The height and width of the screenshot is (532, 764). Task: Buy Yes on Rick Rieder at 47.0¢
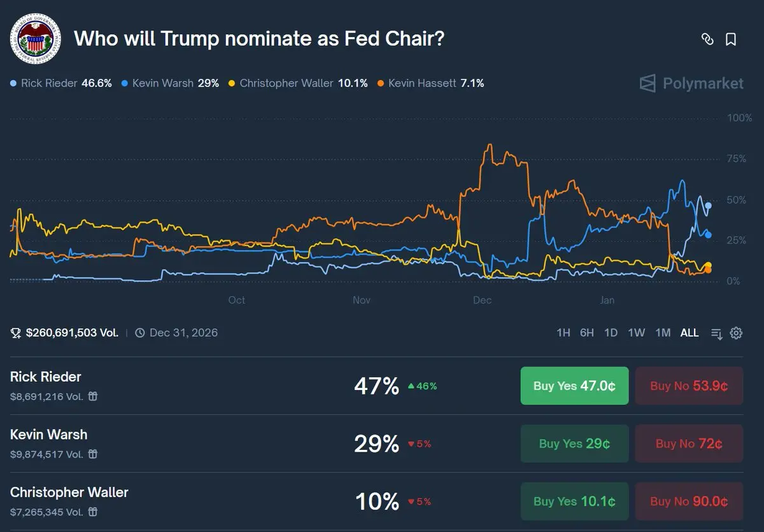coord(574,386)
